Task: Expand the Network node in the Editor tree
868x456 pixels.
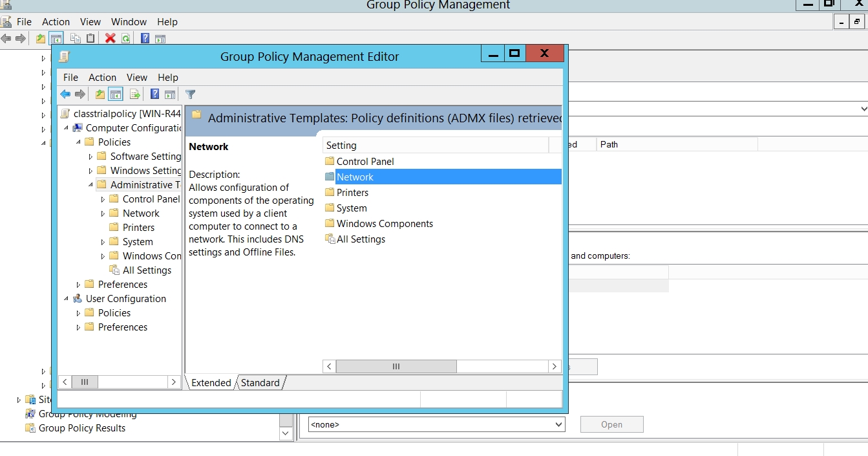Action: click(x=103, y=213)
